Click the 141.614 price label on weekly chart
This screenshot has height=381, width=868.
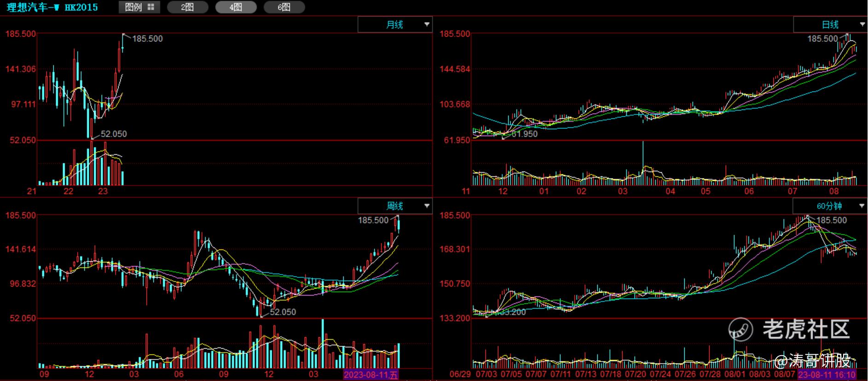20,249
